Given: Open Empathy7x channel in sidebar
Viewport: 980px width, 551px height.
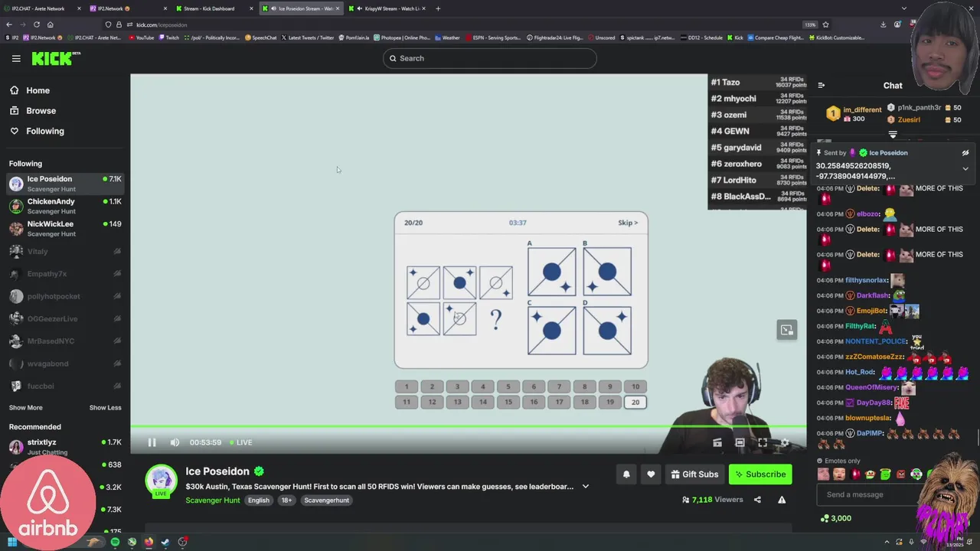Looking at the screenshot, I should (x=65, y=274).
